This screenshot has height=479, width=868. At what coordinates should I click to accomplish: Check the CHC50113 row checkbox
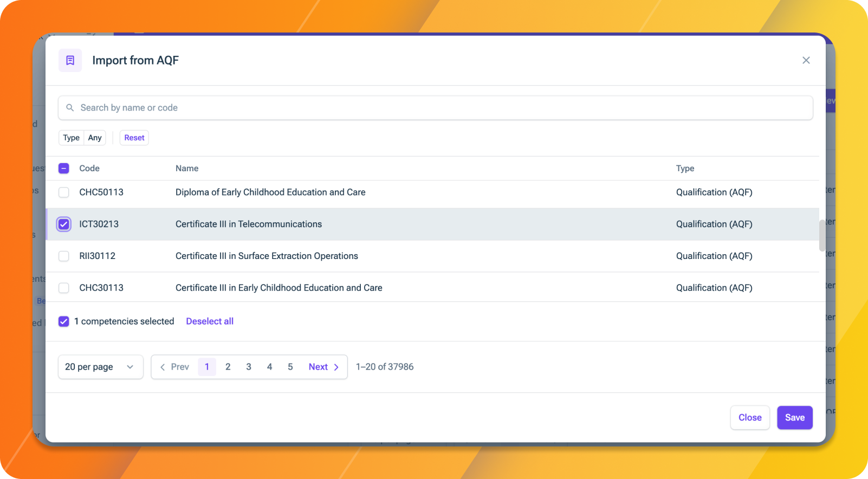coord(64,192)
